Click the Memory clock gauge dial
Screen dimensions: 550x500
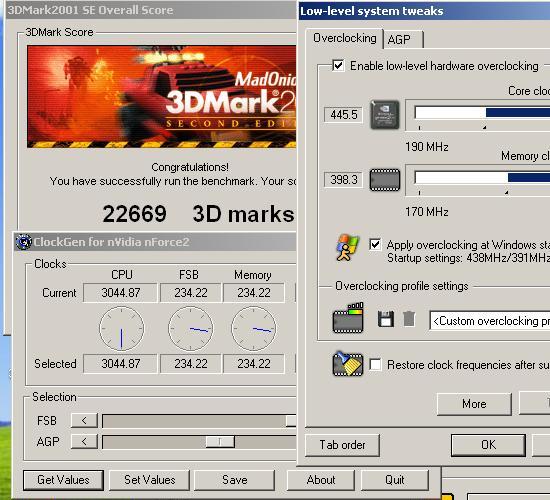[x=254, y=328]
